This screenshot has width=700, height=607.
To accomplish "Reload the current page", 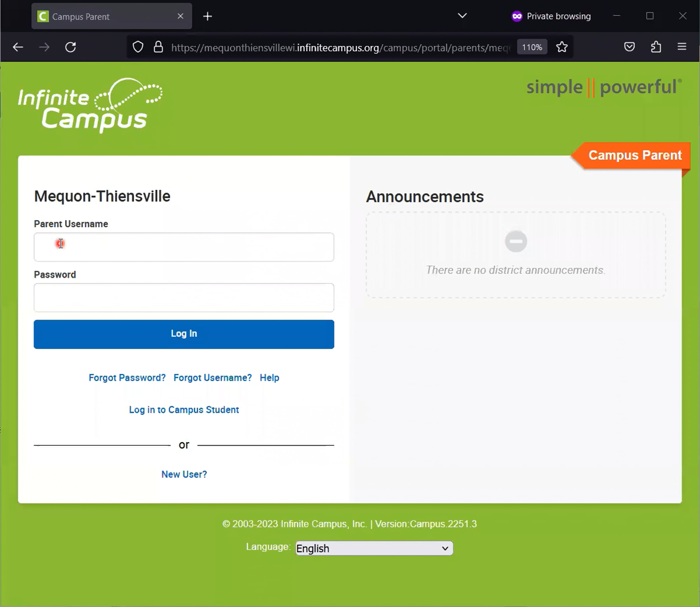I will tap(71, 47).
